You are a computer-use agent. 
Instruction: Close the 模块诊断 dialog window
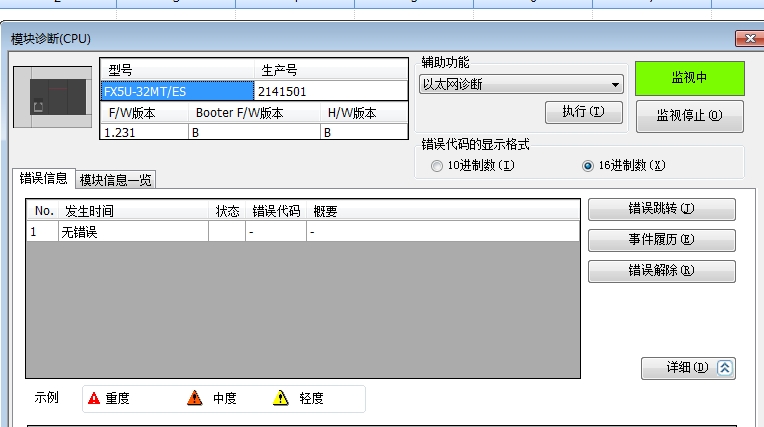click(749, 39)
